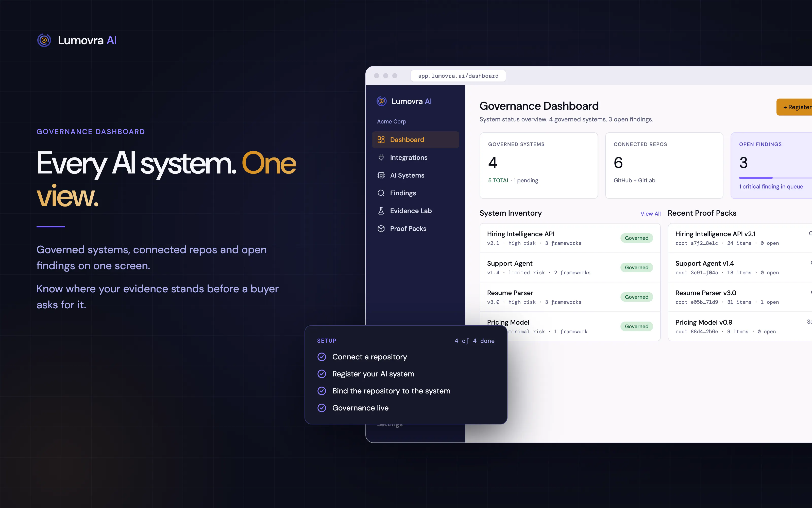Viewport: 812px width, 508px height.
Task: Click the AI Systems chip icon
Action: click(381, 175)
